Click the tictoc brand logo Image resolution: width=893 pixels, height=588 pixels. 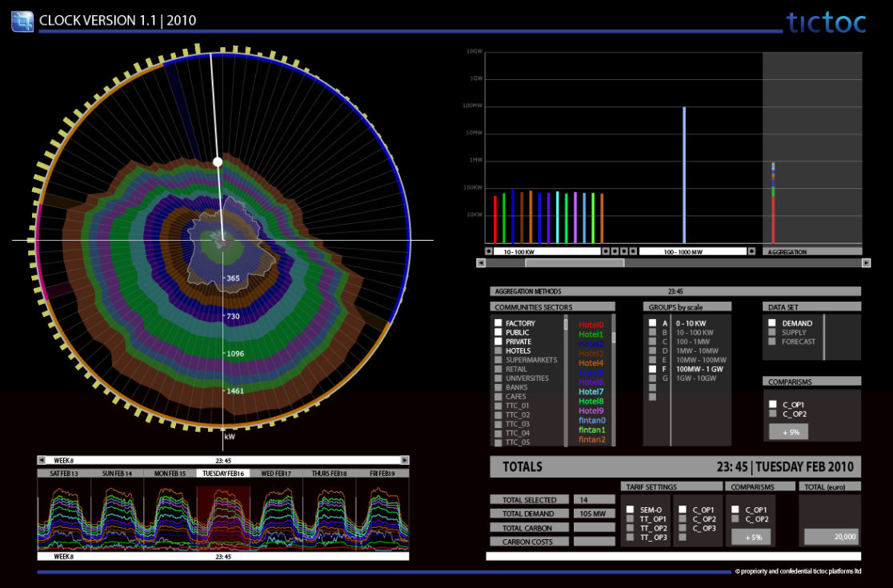825,22
